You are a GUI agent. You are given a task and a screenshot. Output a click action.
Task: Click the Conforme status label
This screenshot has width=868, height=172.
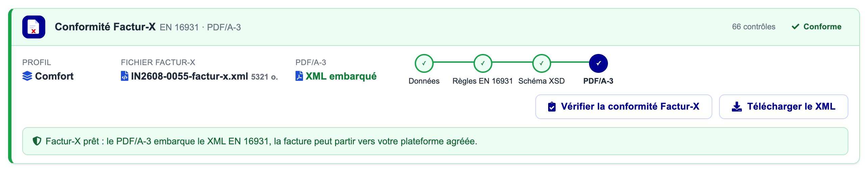(x=822, y=27)
